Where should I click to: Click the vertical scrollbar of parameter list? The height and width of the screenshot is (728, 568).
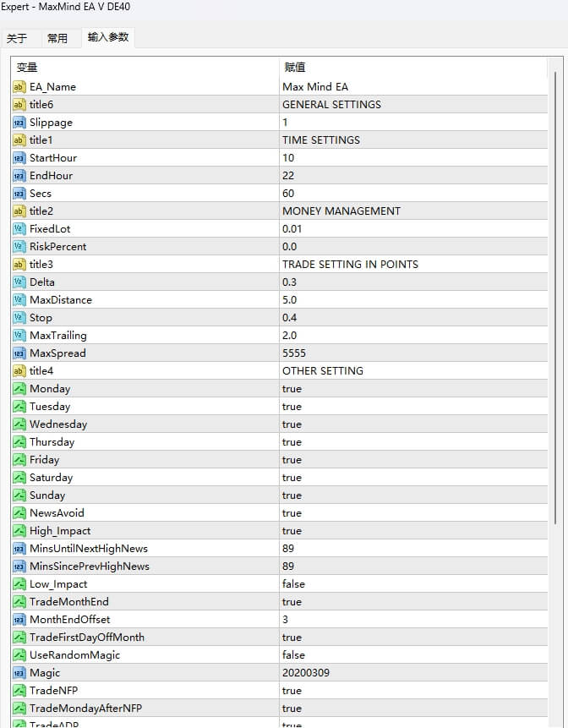point(556,296)
